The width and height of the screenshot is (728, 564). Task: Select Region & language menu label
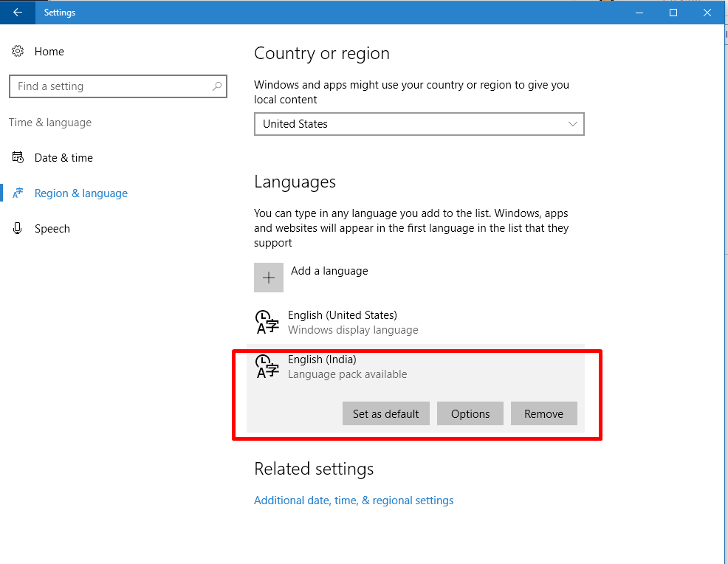(81, 193)
